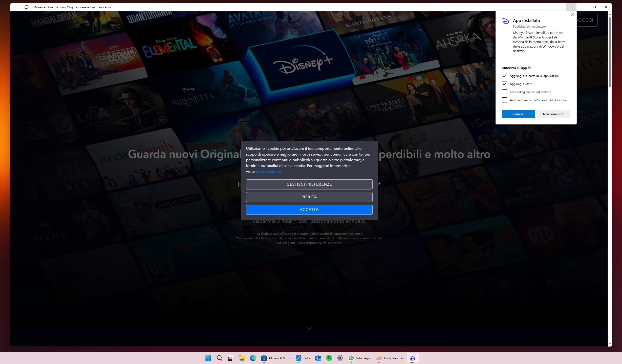The width and height of the screenshot is (622, 364).
Task: Open the browser ellipsis menu
Action: (x=571, y=7)
